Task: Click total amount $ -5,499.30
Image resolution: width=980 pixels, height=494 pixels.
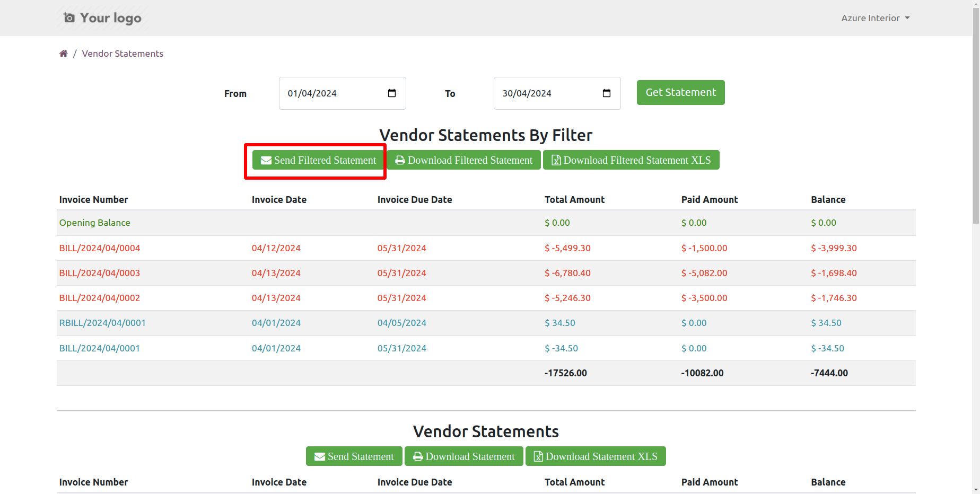Action: [x=567, y=248]
